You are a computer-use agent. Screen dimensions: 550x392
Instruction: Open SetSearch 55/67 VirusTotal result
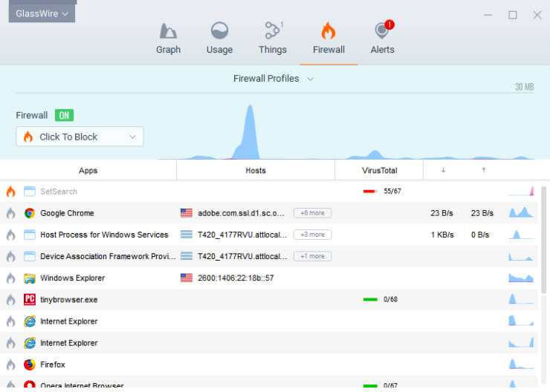pyautogui.click(x=382, y=192)
